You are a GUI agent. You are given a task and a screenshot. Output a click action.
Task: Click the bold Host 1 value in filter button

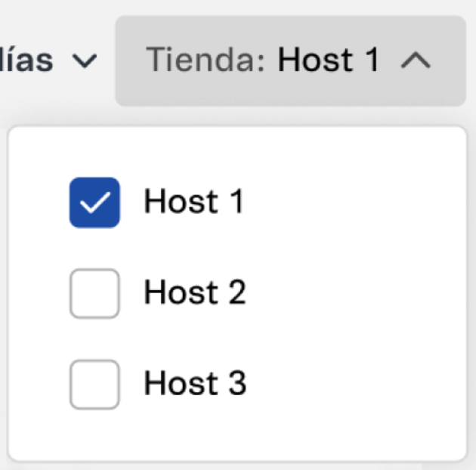coord(329,60)
